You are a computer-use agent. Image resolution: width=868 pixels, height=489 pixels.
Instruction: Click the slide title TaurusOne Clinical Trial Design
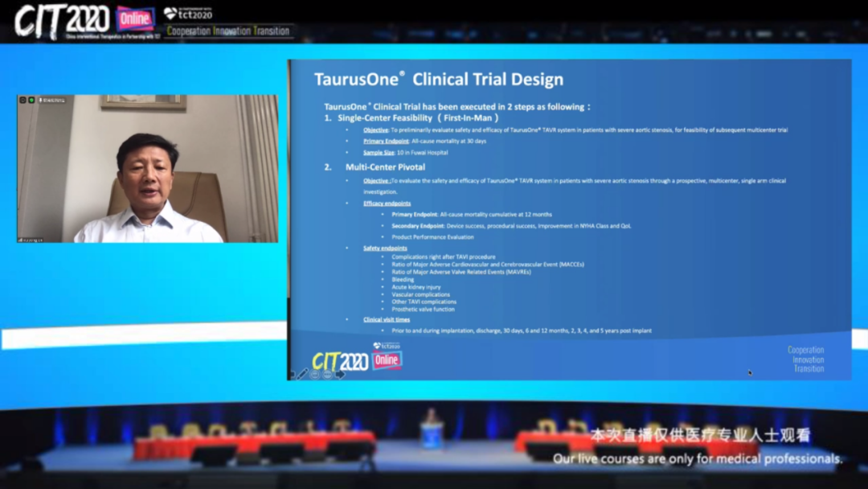(x=439, y=79)
